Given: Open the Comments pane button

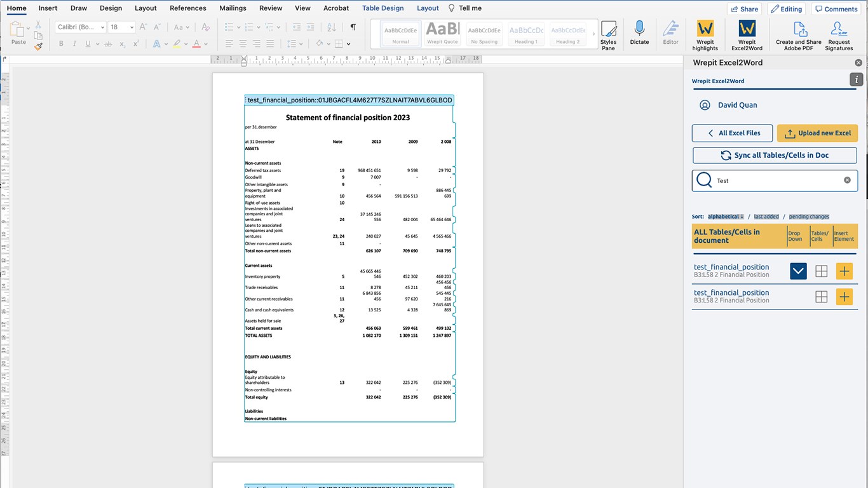Looking at the screenshot, I should pyautogui.click(x=836, y=9).
